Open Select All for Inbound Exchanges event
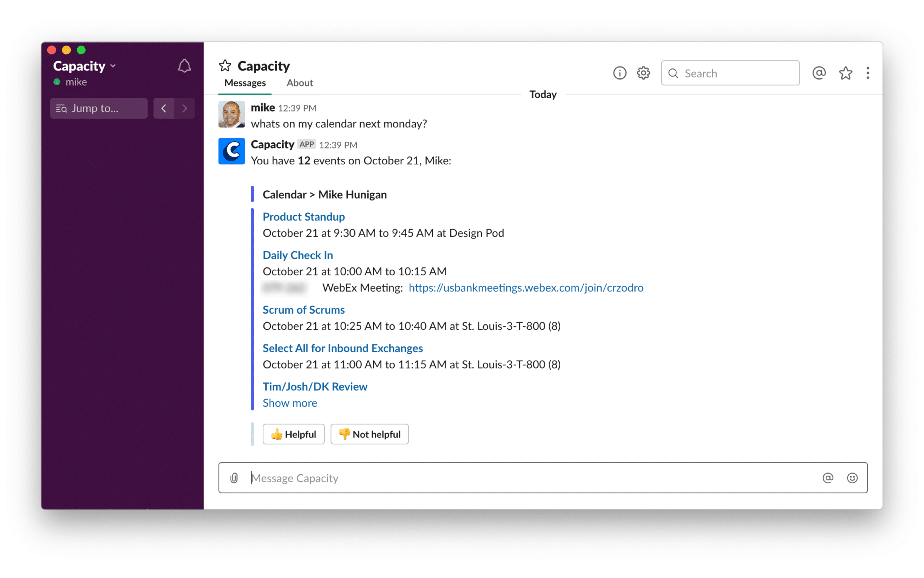Viewport: 924px width, 578px height. pos(343,348)
